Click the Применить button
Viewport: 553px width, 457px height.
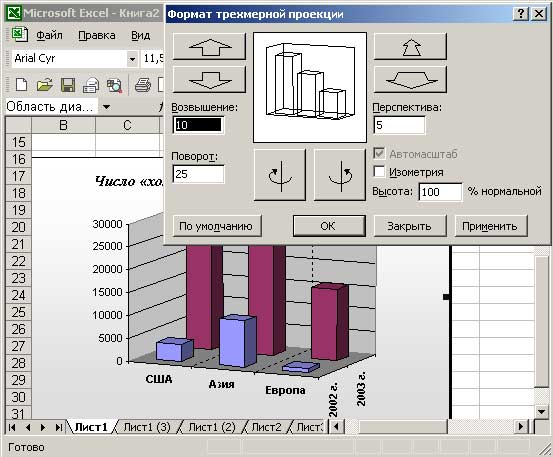pyautogui.click(x=490, y=226)
